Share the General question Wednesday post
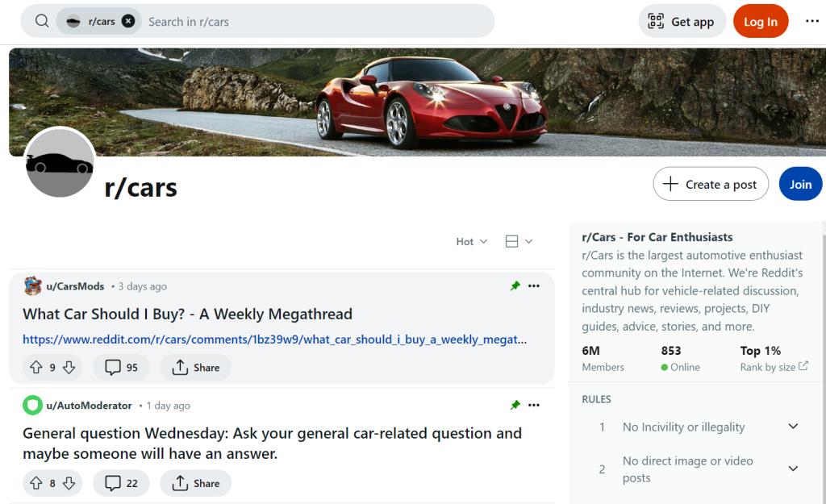 pyautogui.click(x=195, y=483)
